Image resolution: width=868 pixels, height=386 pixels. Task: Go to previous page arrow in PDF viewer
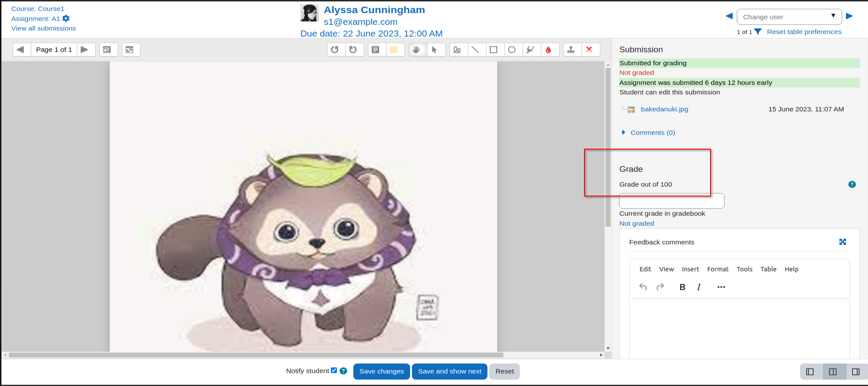[x=21, y=50]
